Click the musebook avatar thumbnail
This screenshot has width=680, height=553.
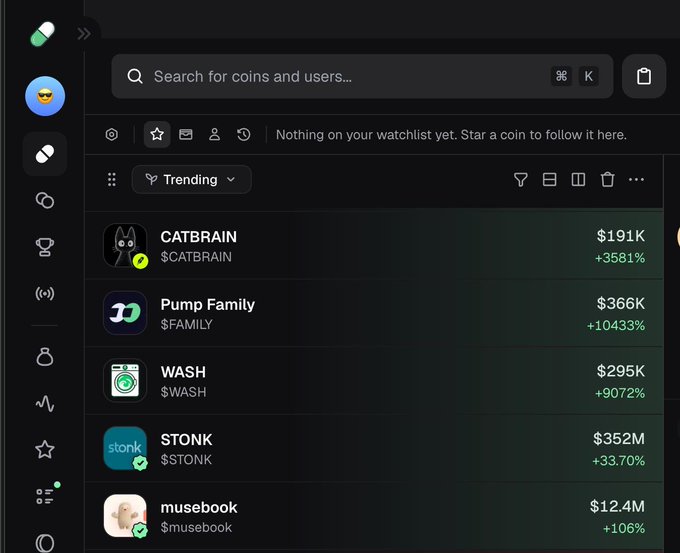(125, 516)
